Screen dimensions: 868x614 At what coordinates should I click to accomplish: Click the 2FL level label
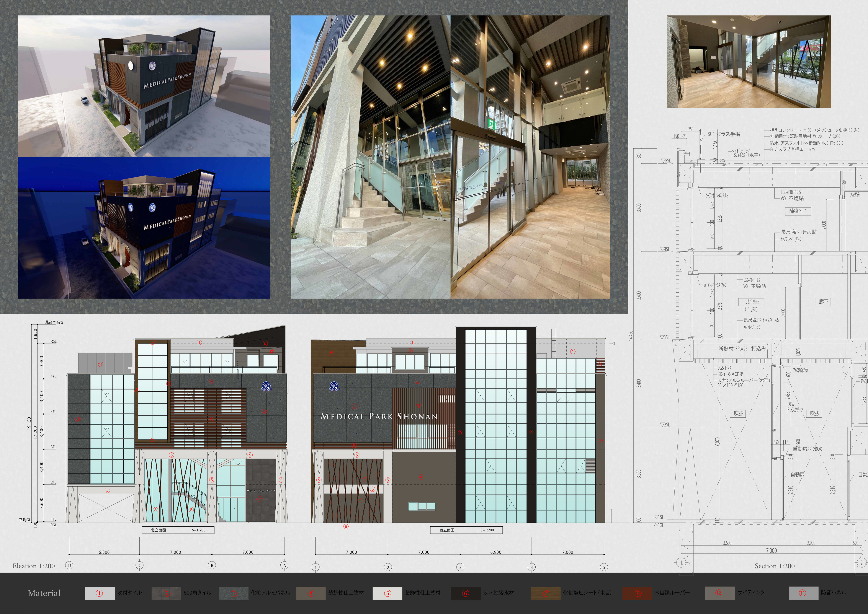coord(54,482)
